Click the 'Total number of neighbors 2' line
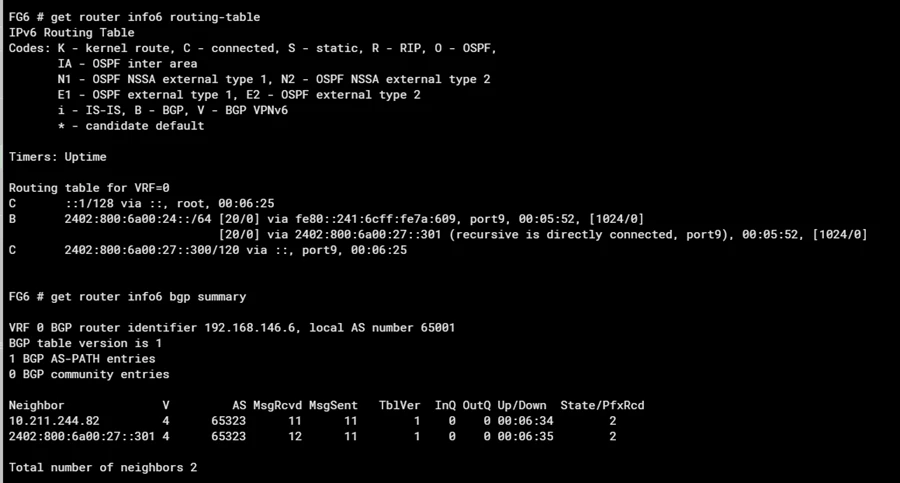This screenshot has width=900, height=483. [x=103, y=467]
